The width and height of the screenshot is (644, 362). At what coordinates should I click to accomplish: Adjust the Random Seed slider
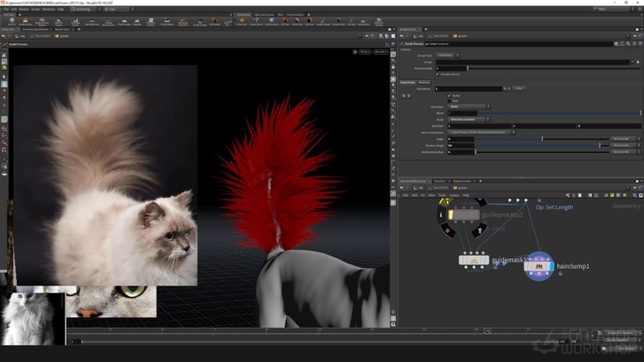click(554, 69)
